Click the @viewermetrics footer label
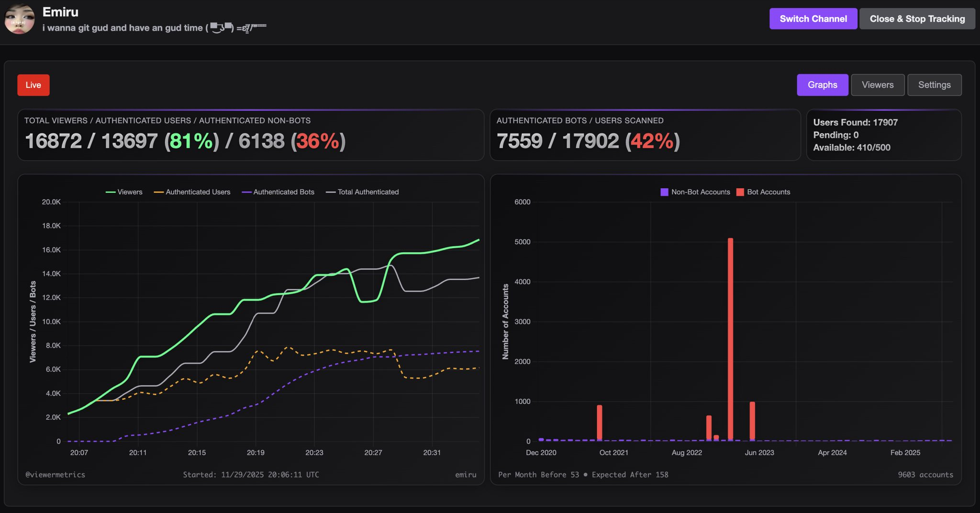The height and width of the screenshot is (513, 980). (x=56, y=474)
